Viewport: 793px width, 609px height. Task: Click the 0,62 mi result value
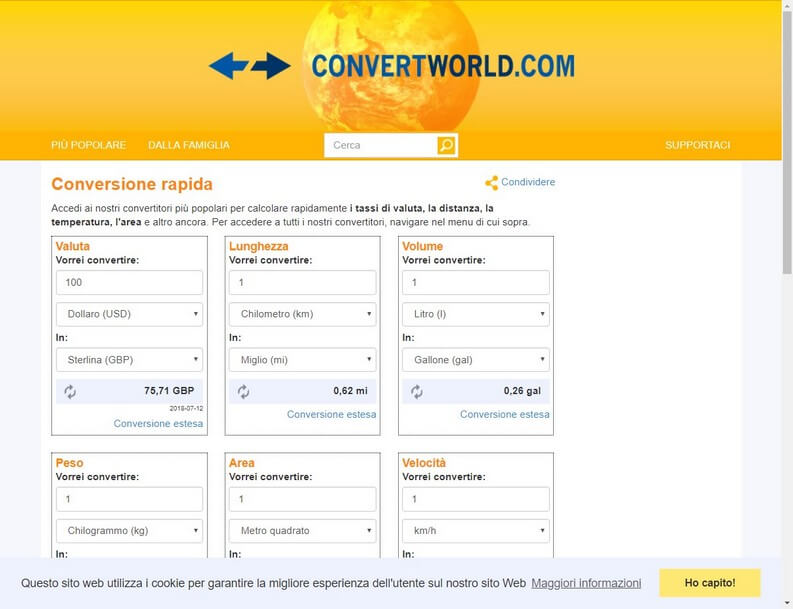pos(350,391)
